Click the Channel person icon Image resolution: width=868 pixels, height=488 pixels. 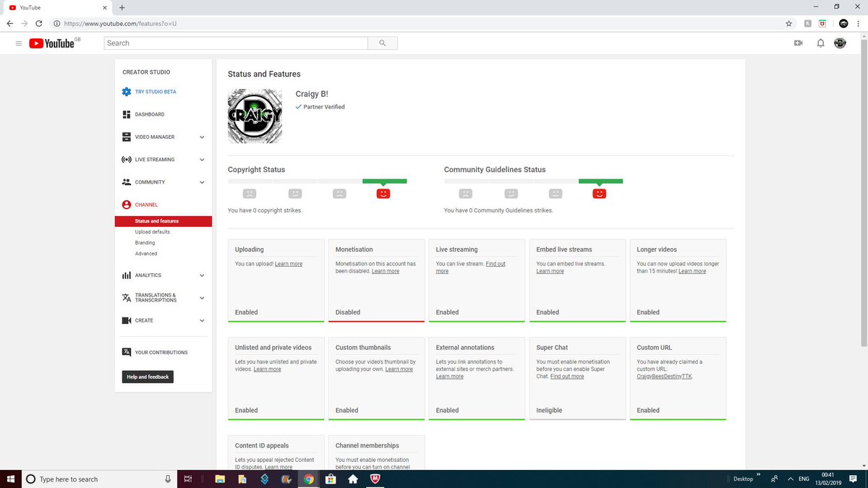coord(127,205)
